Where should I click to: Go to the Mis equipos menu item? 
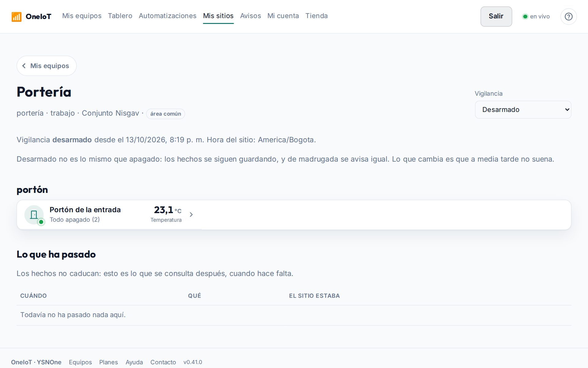pyautogui.click(x=82, y=16)
